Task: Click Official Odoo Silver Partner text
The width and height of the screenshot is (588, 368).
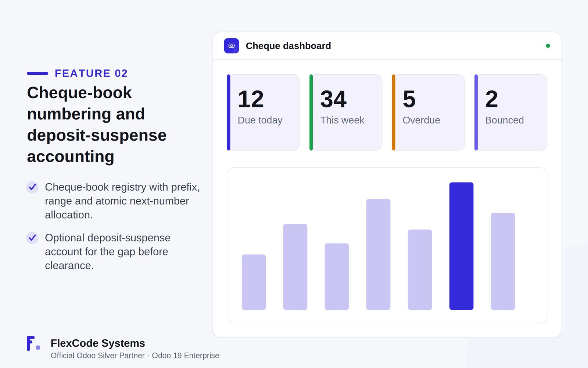Action: pos(98,355)
